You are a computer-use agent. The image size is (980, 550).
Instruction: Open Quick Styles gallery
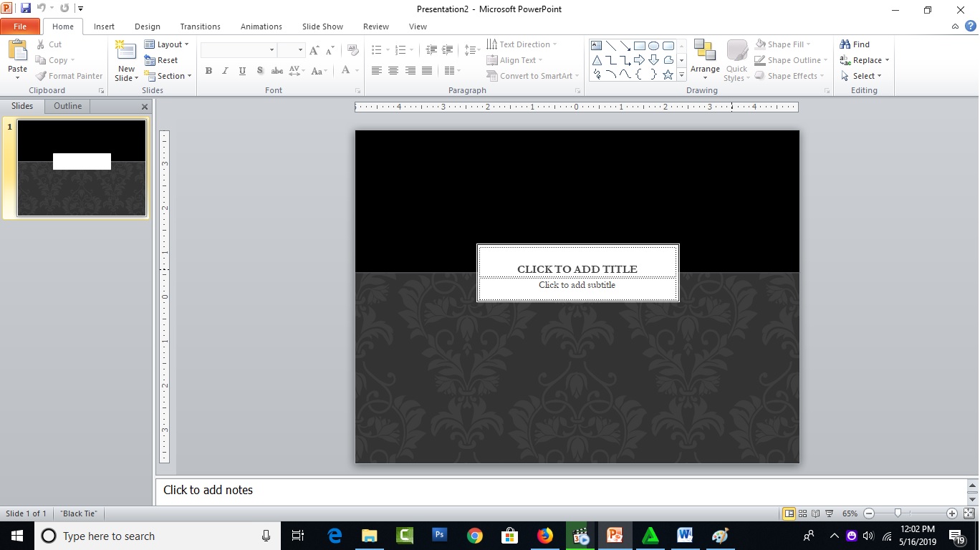736,60
